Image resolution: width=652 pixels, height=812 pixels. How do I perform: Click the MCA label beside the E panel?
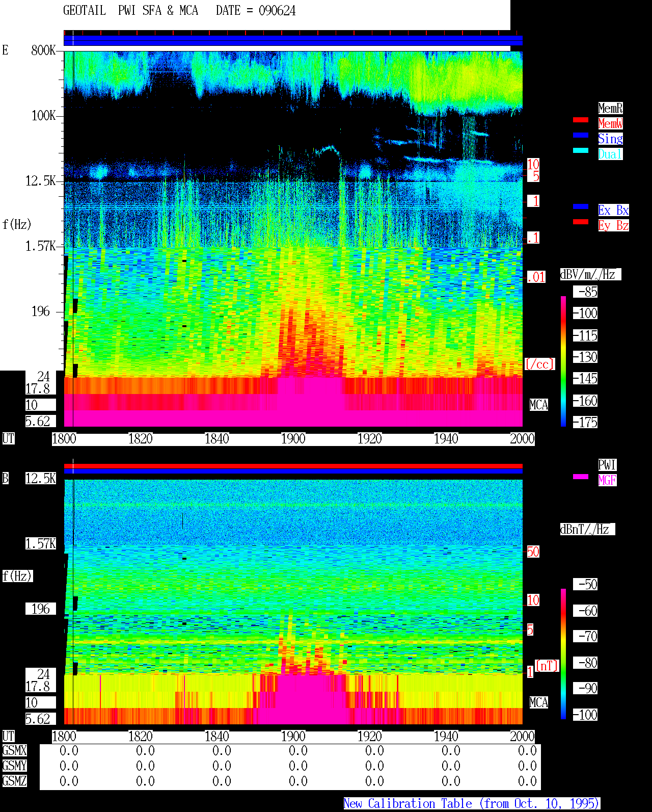[539, 405]
